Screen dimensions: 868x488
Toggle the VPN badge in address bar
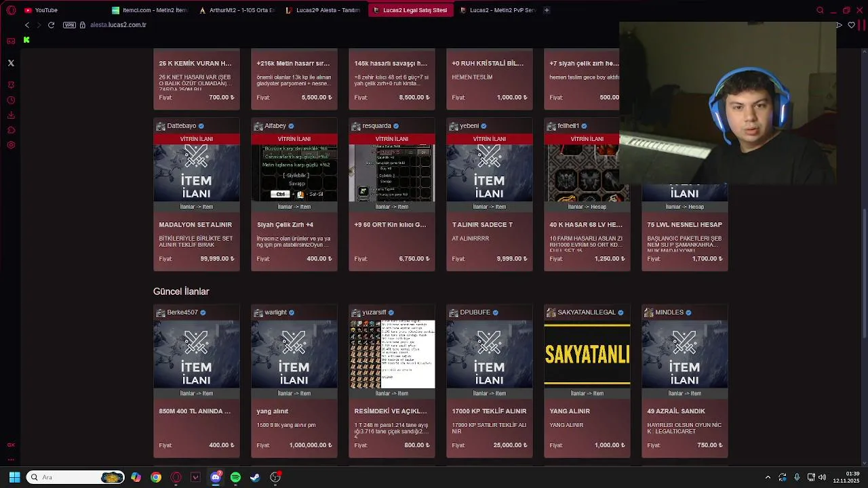[69, 25]
